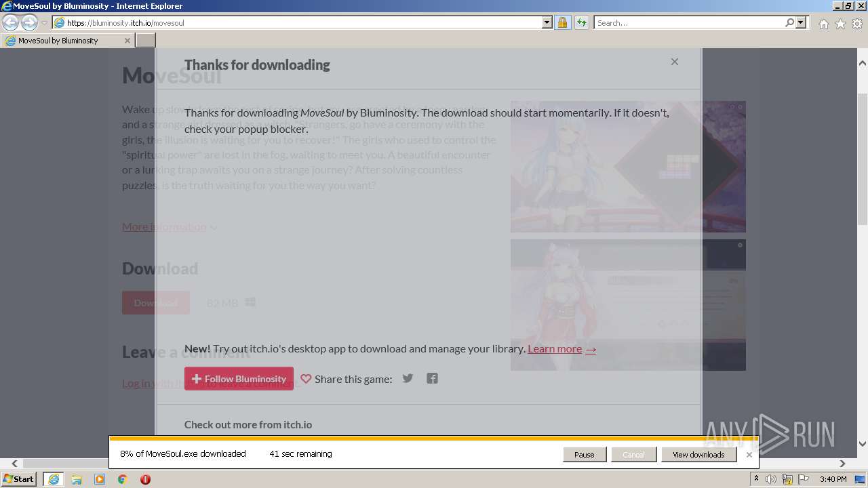Click the Check out more from itch.io heading
868x488 pixels.
tap(248, 424)
